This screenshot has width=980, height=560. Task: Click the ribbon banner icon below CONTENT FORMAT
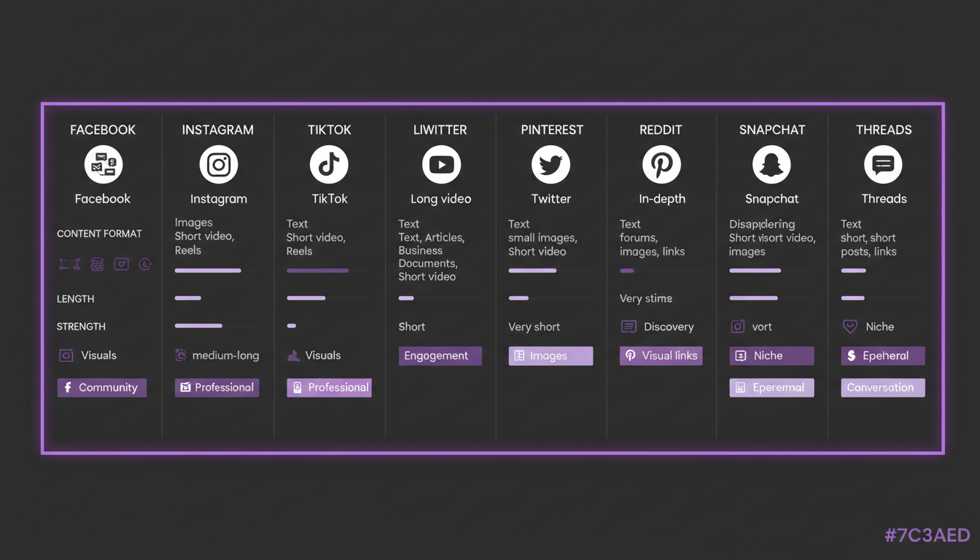coord(69,265)
